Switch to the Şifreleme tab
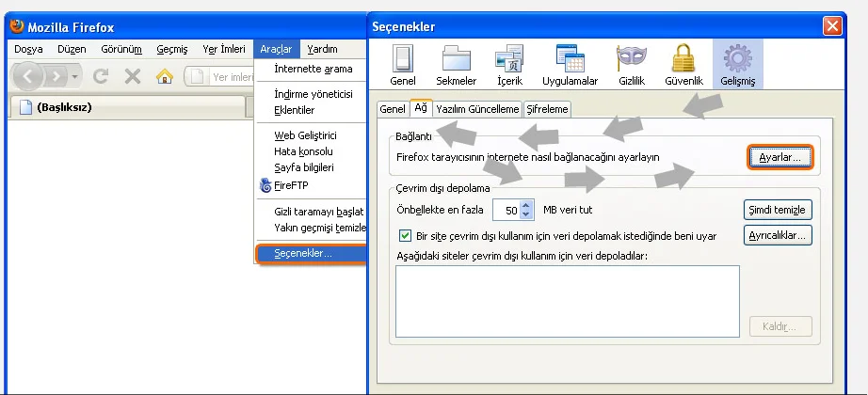The height and width of the screenshot is (395, 868). click(x=547, y=109)
